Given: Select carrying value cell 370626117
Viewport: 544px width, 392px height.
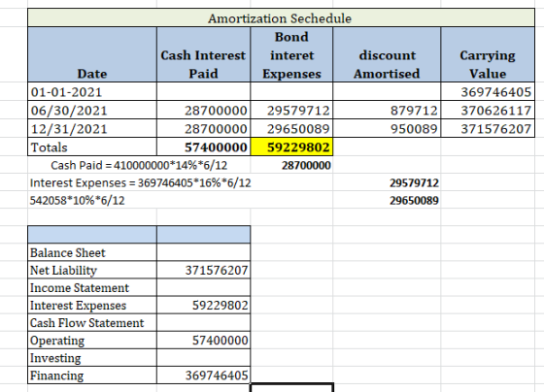Looking at the screenshot, I should pos(488,111).
